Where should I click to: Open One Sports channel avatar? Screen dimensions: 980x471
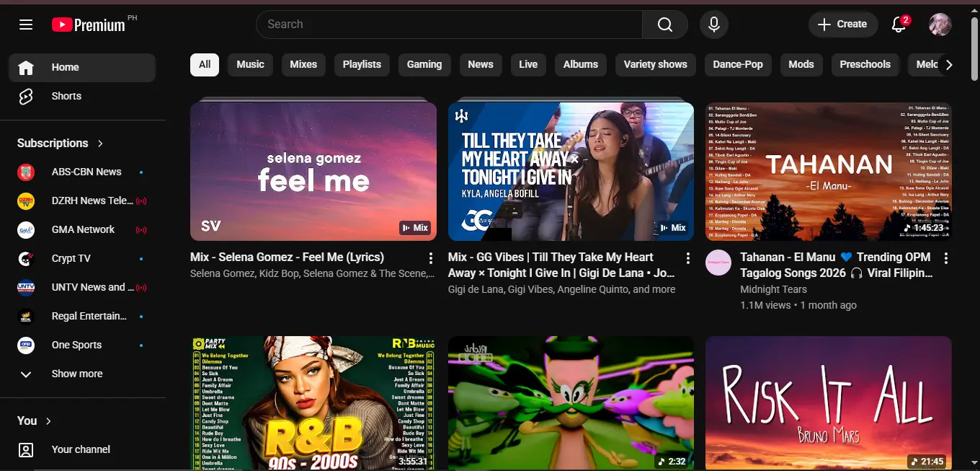[26, 345]
